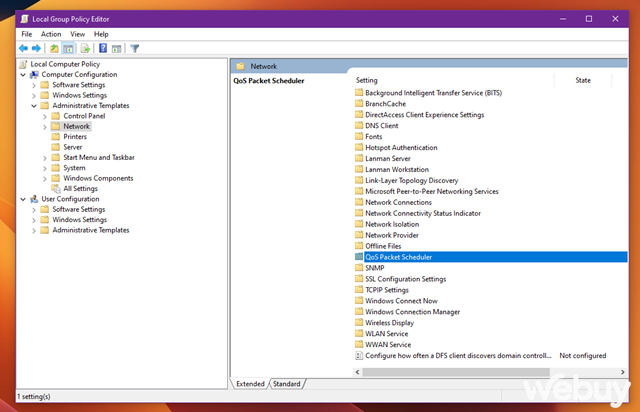Click the Back arrow toolbar icon

[23, 48]
